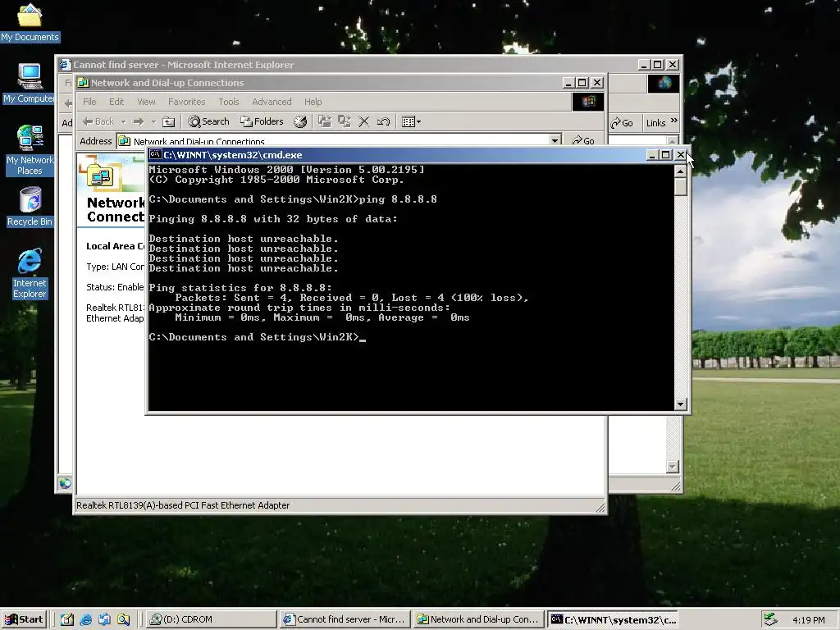Click the Show Desktop quick launch icon
840x630 pixels.
tap(67, 619)
